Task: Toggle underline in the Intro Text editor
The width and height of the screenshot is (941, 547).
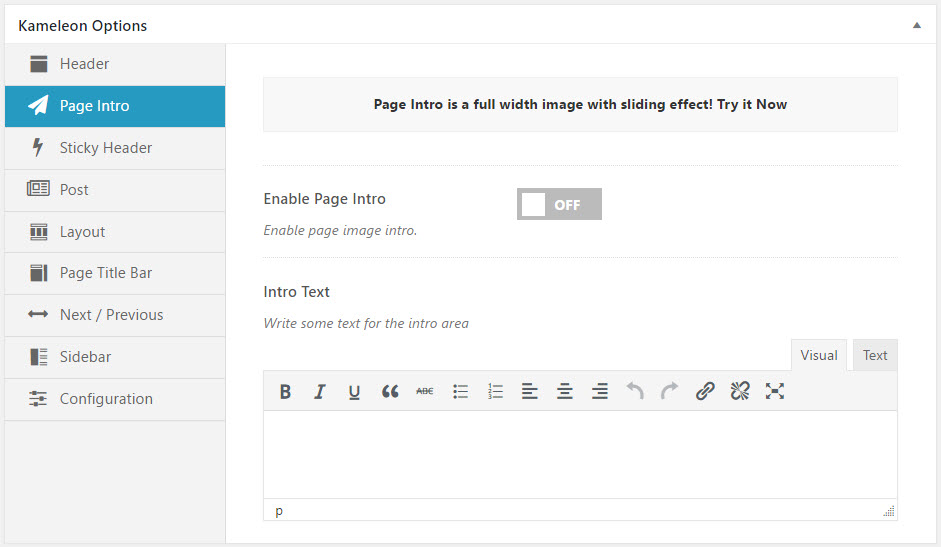Action: [x=354, y=392]
